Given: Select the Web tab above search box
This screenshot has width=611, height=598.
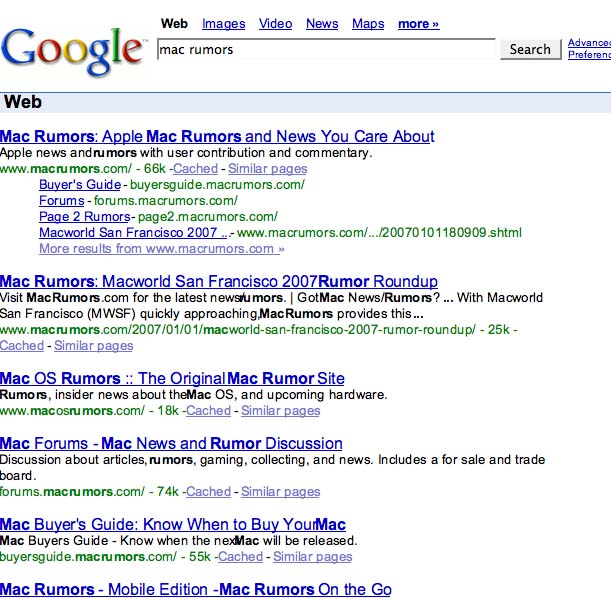Looking at the screenshot, I should tap(174, 23).
